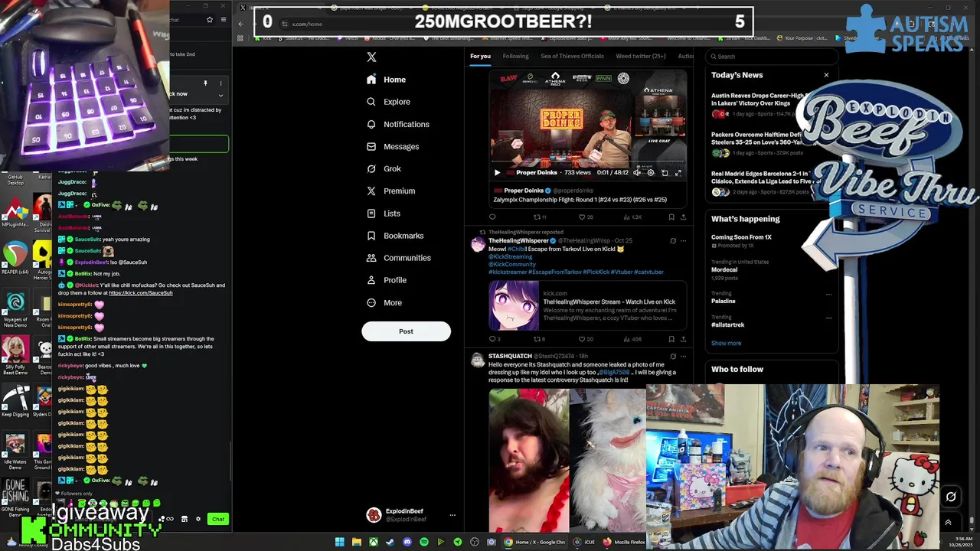Click Show more under What's happening
This screenshot has height=551, width=980.
pyautogui.click(x=726, y=344)
